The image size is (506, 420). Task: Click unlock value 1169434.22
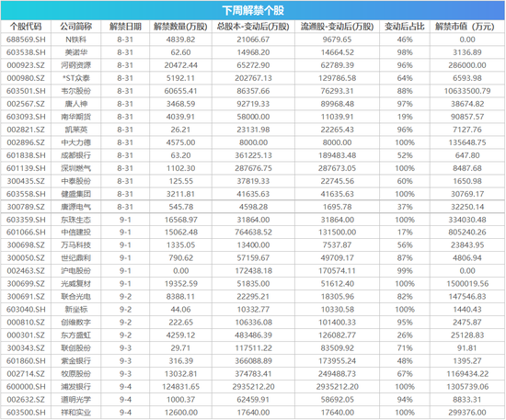point(467,374)
